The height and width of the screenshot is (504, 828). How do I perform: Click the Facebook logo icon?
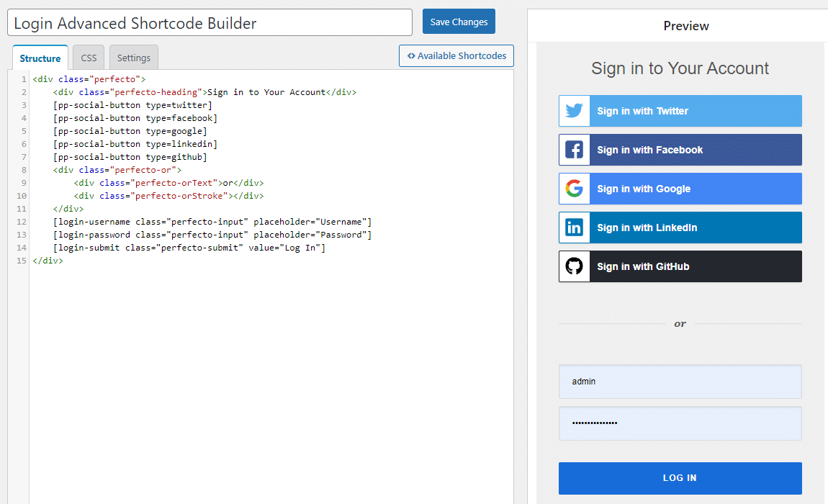click(574, 150)
